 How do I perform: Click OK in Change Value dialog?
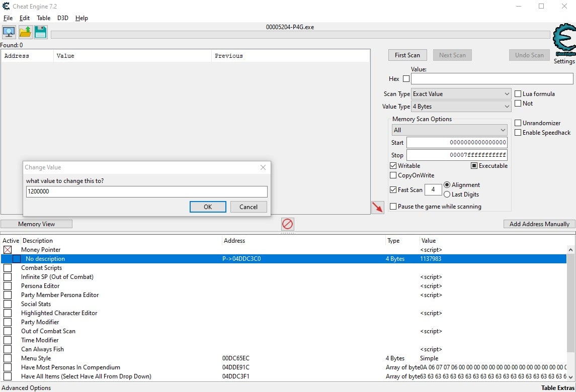tap(208, 207)
